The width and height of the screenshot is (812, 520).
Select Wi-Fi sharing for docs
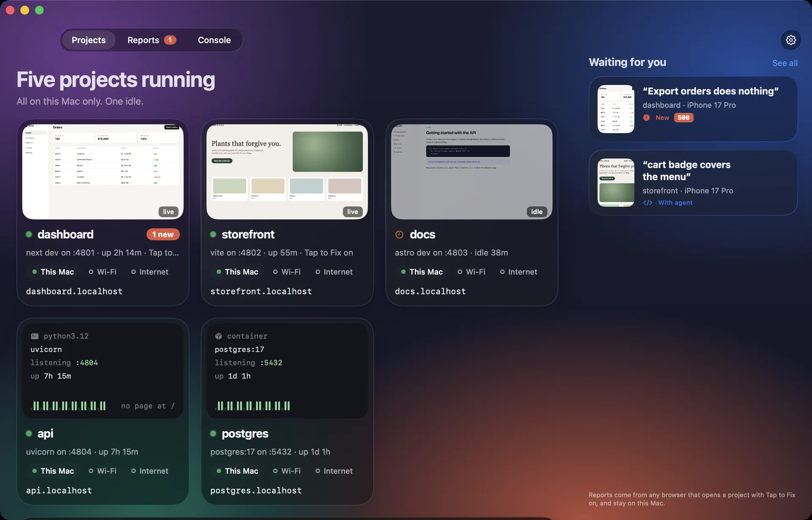pos(471,272)
